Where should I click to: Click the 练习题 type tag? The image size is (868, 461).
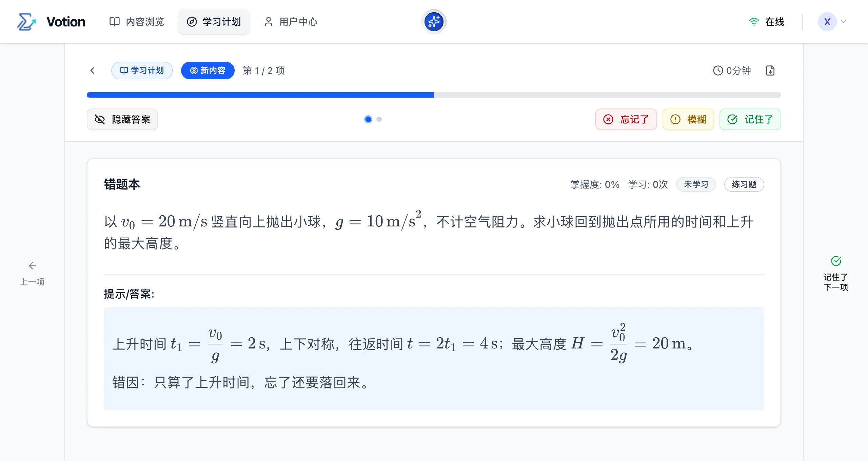(x=744, y=184)
